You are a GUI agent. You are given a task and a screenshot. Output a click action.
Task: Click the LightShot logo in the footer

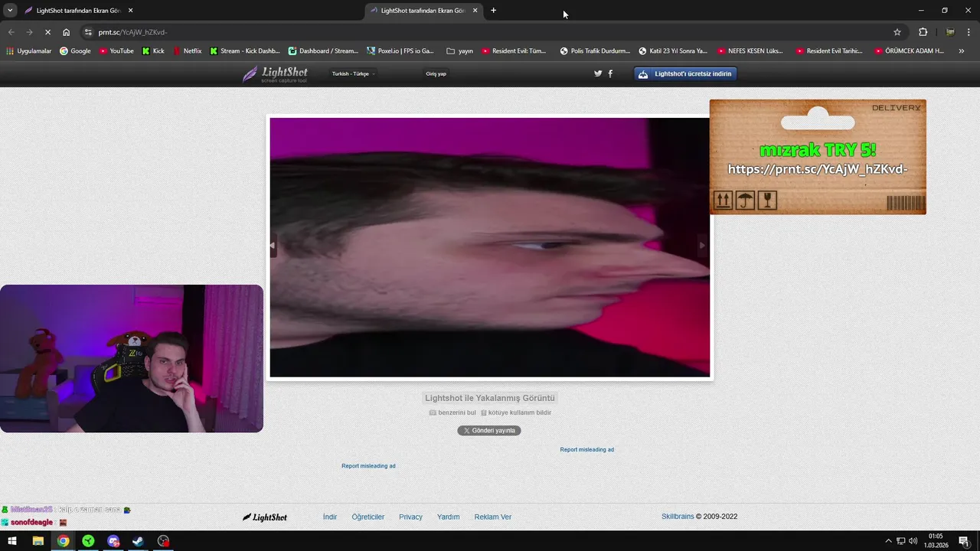265,517
